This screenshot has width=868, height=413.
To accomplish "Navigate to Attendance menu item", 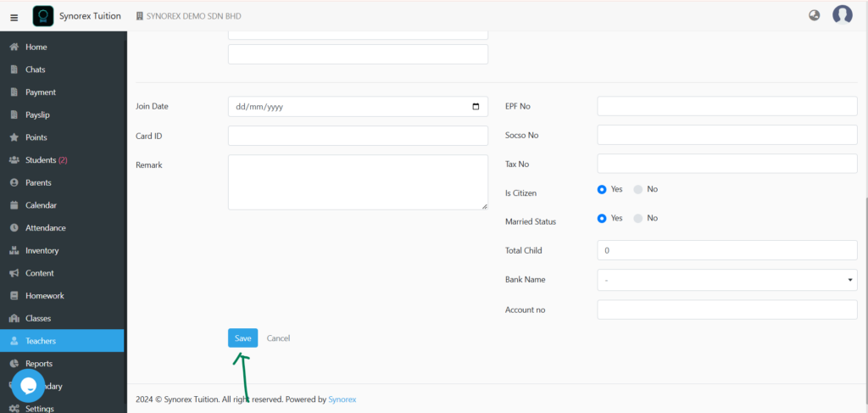I will 46,228.
